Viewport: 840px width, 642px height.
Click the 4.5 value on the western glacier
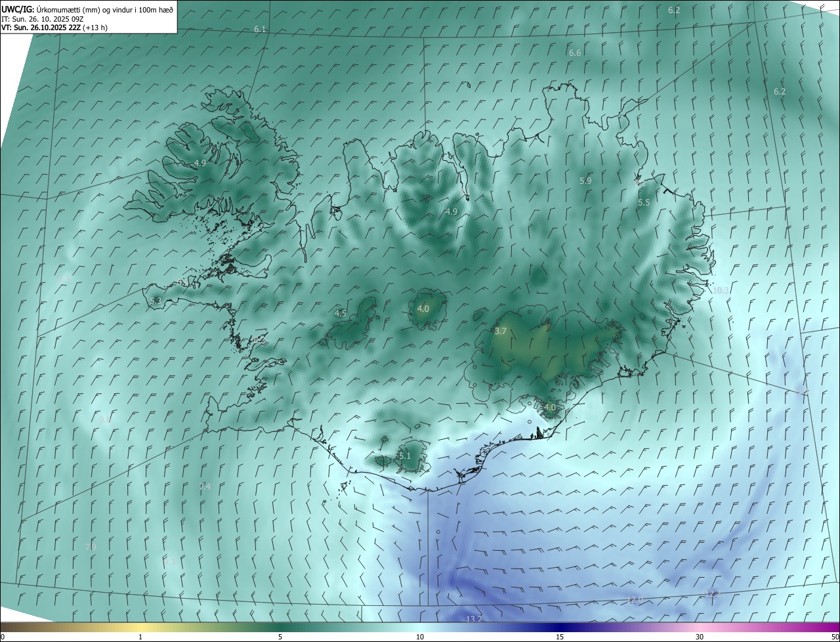tap(341, 314)
